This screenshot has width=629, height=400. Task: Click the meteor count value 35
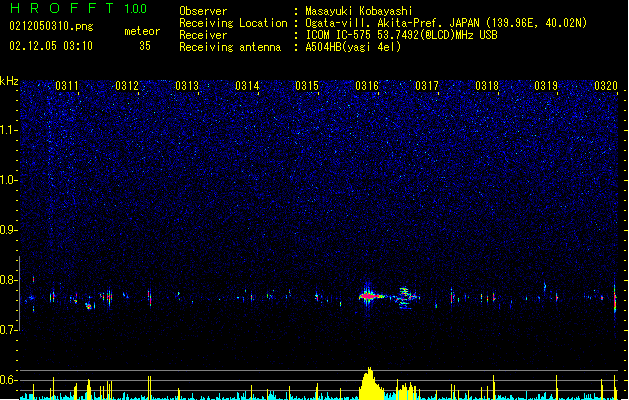tap(145, 46)
